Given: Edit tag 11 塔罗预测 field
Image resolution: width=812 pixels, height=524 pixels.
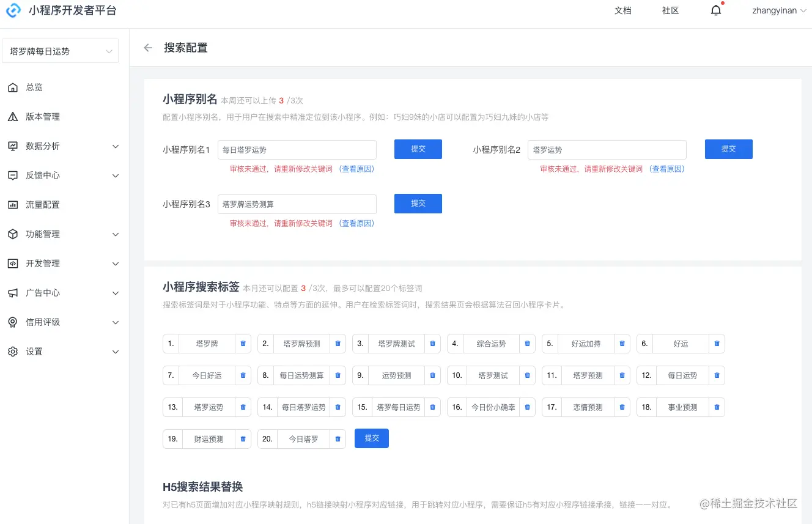Looking at the screenshot, I should coord(588,375).
